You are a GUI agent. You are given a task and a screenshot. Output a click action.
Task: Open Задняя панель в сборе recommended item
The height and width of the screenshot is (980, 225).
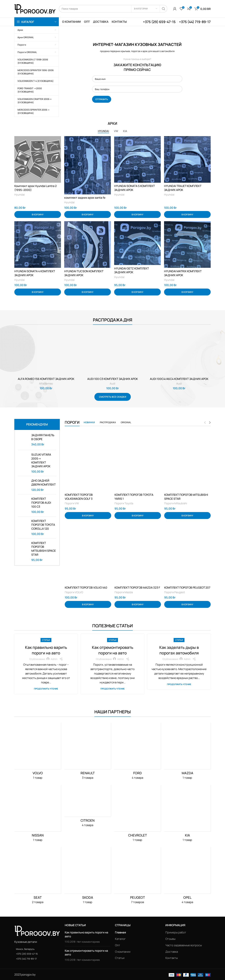pos(43,437)
